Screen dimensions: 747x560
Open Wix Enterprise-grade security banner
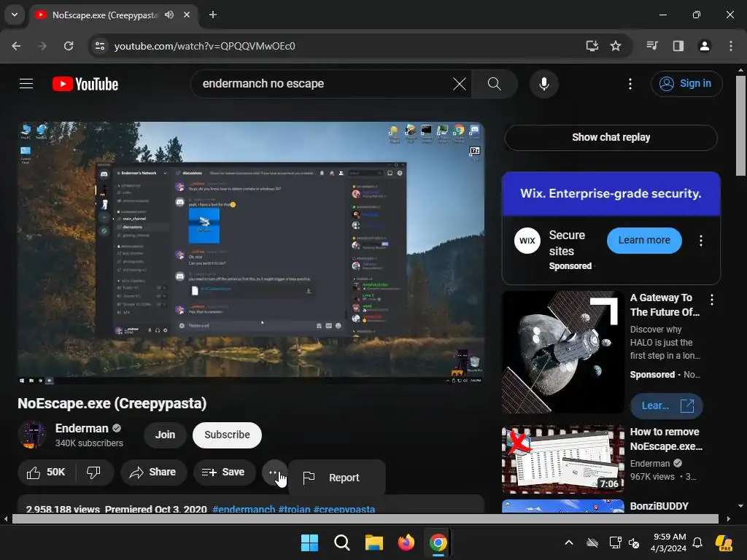(611, 194)
